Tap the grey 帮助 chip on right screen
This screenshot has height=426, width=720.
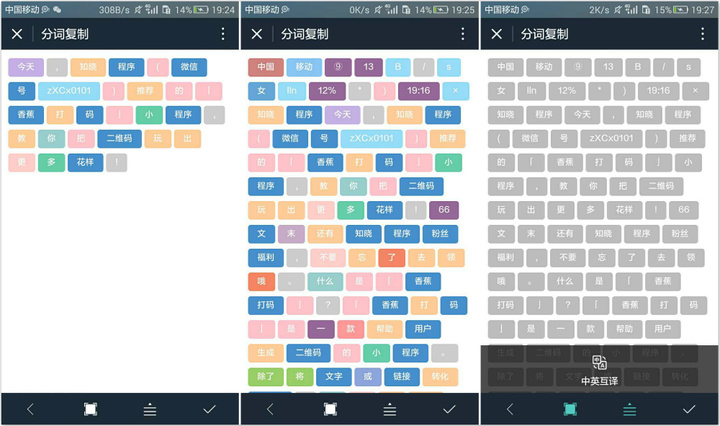click(624, 329)
